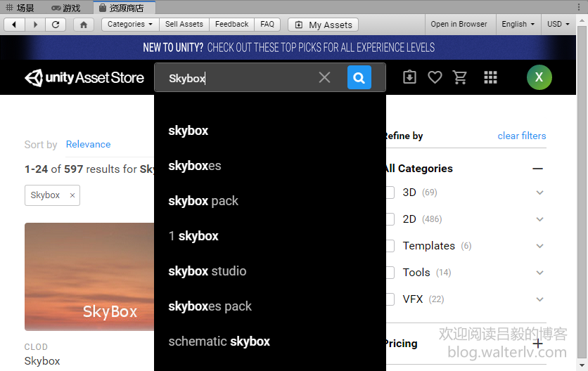Click the green user avatar
The image size is (588, 371).
[x=539, y=77]
